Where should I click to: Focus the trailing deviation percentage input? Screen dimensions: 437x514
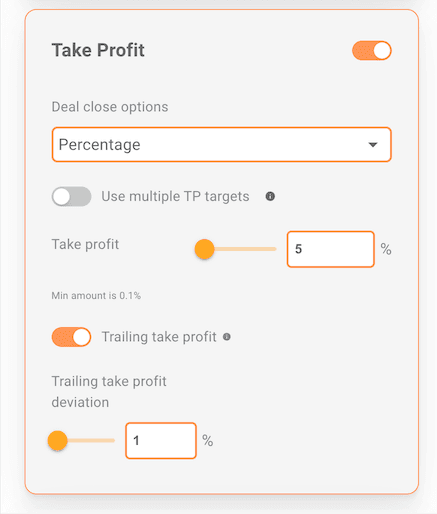pyautogui.click(x=161, y=441)
